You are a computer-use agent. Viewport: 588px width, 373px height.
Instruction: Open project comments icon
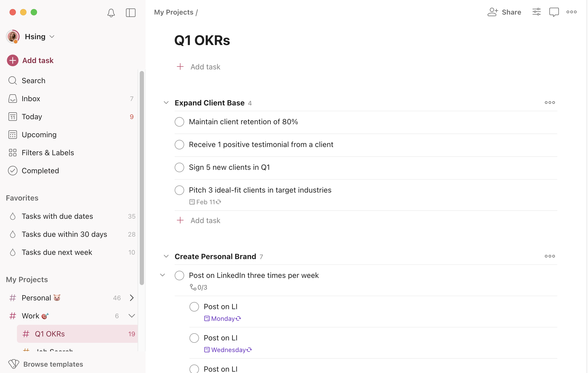click(x=554, y=12)
